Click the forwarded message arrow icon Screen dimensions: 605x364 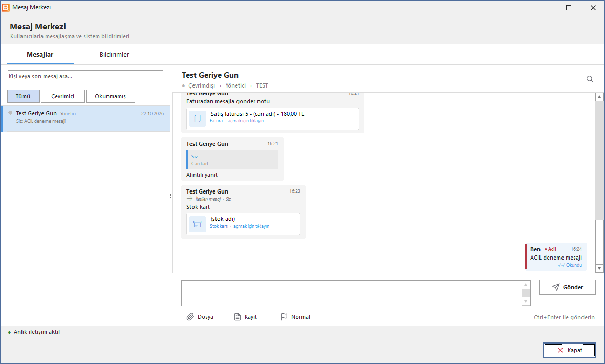click(x=189, y=199)
